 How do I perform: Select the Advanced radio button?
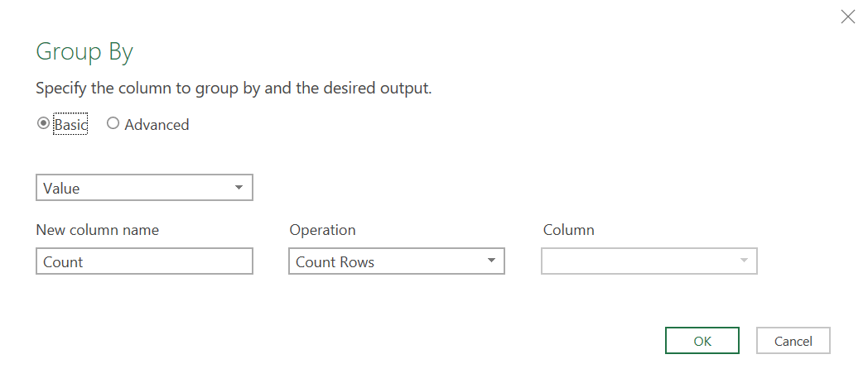[x=113, y=124]
